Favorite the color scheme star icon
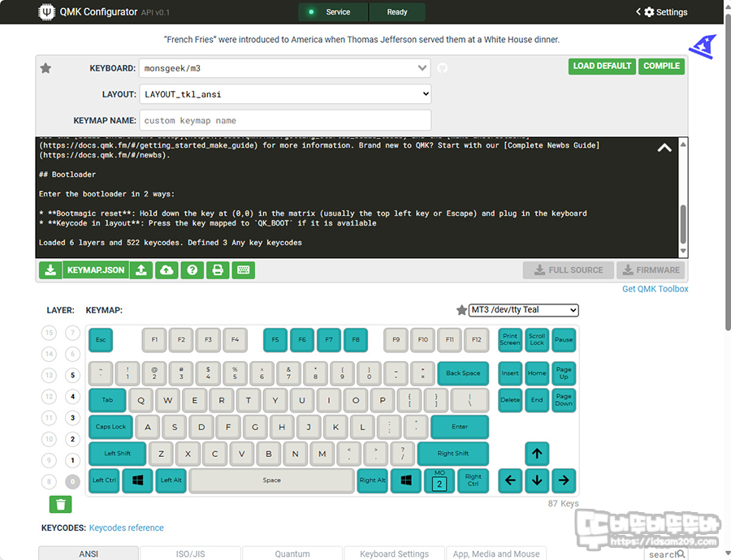 pos(461,310)
